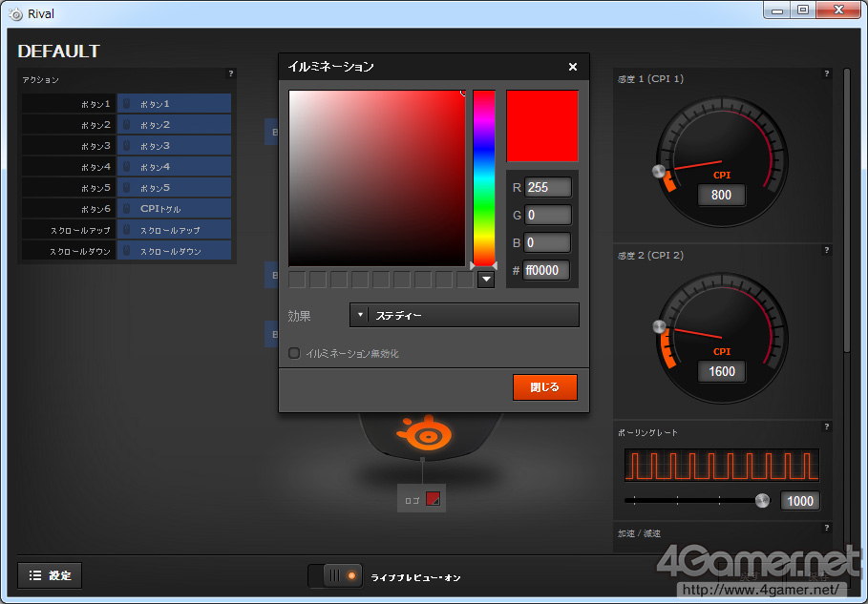
Task: Select the ボタン3 action binding
Action: click(x=174, y=146)
